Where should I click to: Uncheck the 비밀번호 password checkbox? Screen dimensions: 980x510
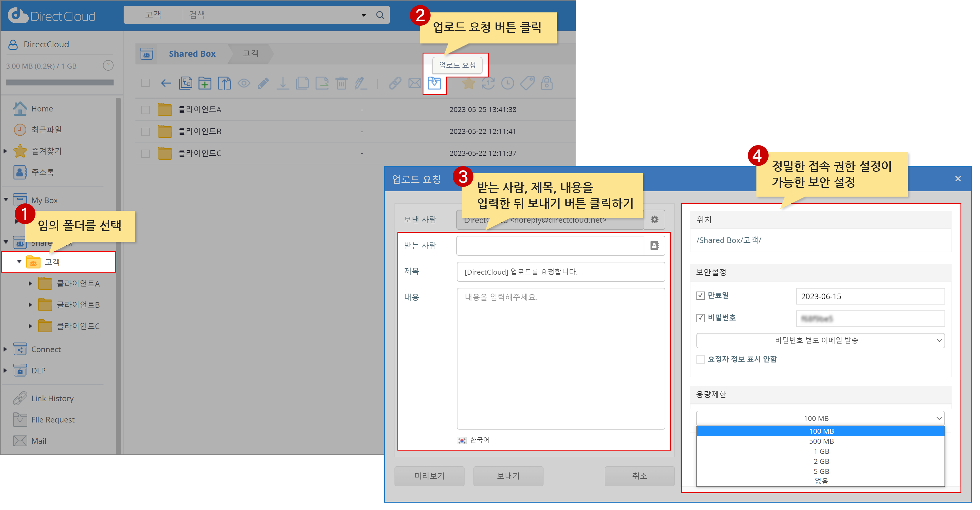coord(700,318)
